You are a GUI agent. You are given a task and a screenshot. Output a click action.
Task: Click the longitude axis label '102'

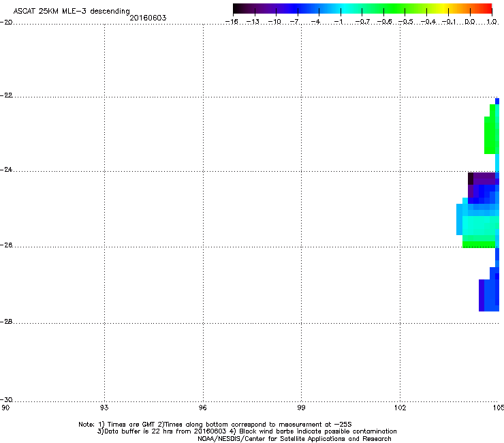click(x=400, y=408)
